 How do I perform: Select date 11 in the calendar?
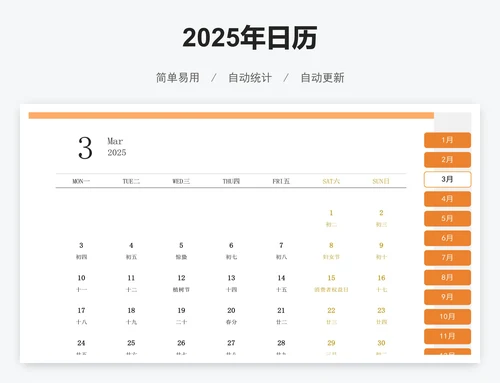(131, 278)
